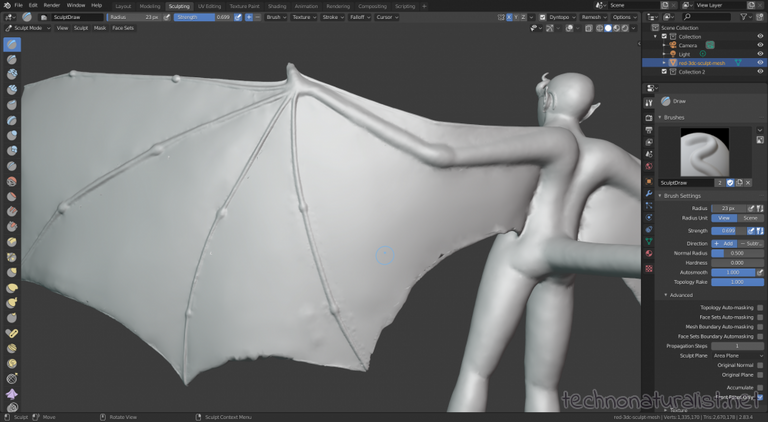Viewport: 768px width, 422px height.
Task: Select the Scrape brush tool
Action: (x=12, y=227)
